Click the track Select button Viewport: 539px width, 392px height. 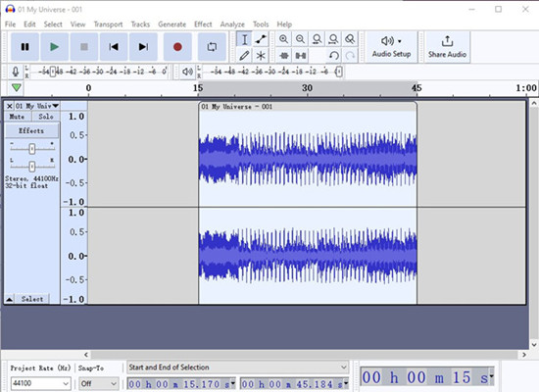click(32, 299)
